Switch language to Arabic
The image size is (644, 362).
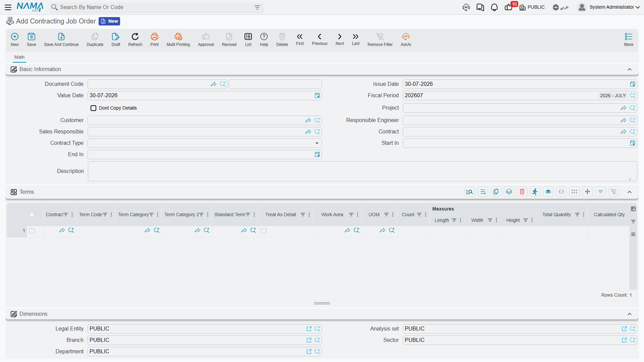561,7
